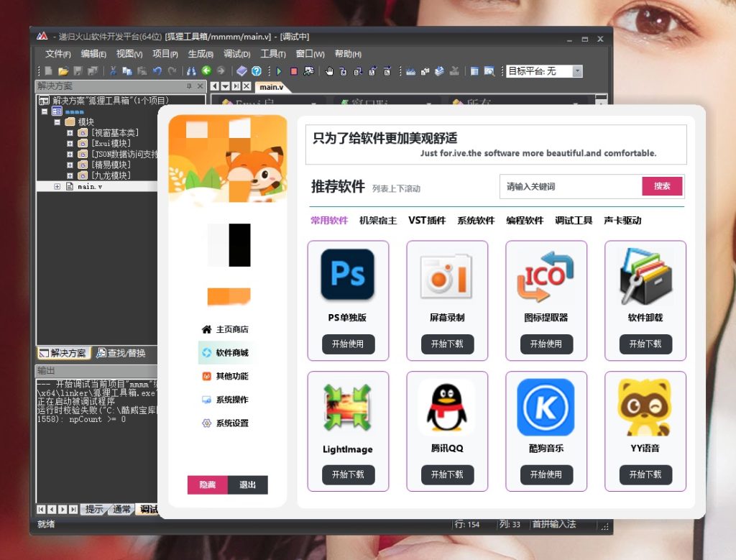The width and height of the screenshot is (736, 560).
Task: Select the VST插件 category tab
Action: pos(427,221)
